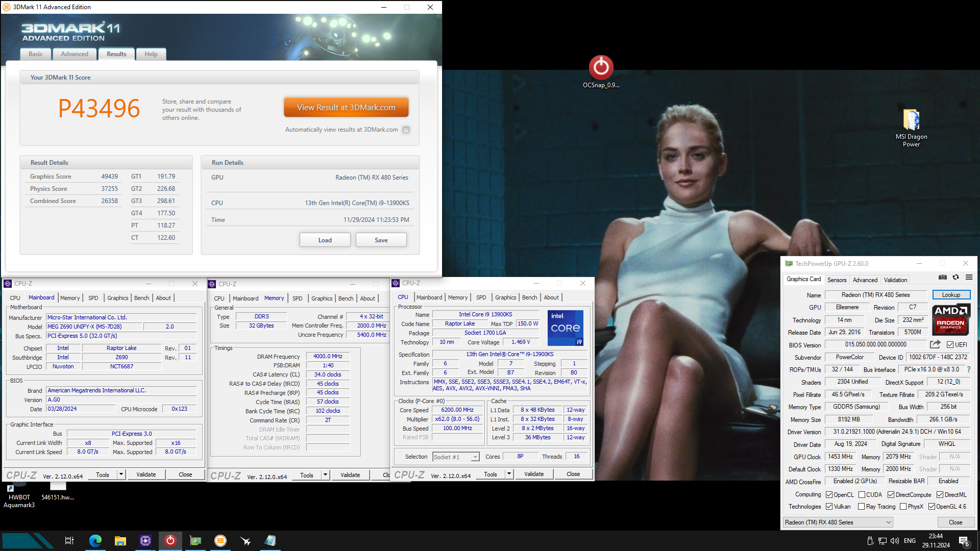Click the Lookup button in GPU-Z
The height and width of the screenshot is (551, 980).
[x=951, y=295]
